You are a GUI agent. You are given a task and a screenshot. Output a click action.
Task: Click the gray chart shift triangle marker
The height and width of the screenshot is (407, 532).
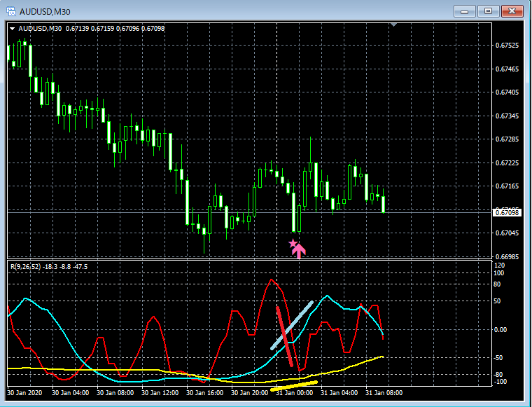click(393, 25)
